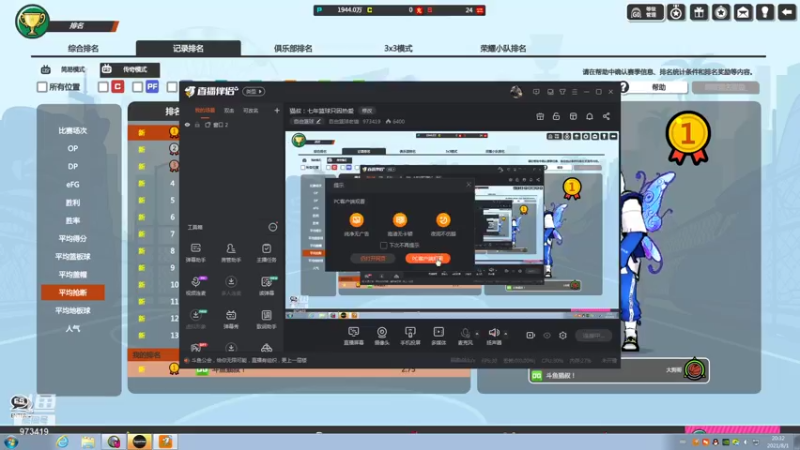Screen dimensions: 800x450
Task: Open the star favorites icon in game toolbar
Action: coord(721,12)
